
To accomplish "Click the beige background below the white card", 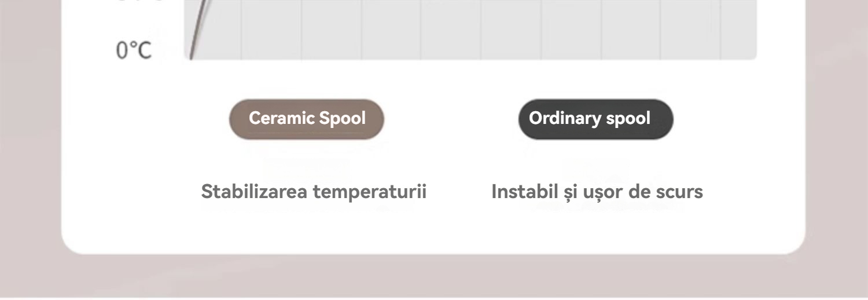I will click(434, 277).
